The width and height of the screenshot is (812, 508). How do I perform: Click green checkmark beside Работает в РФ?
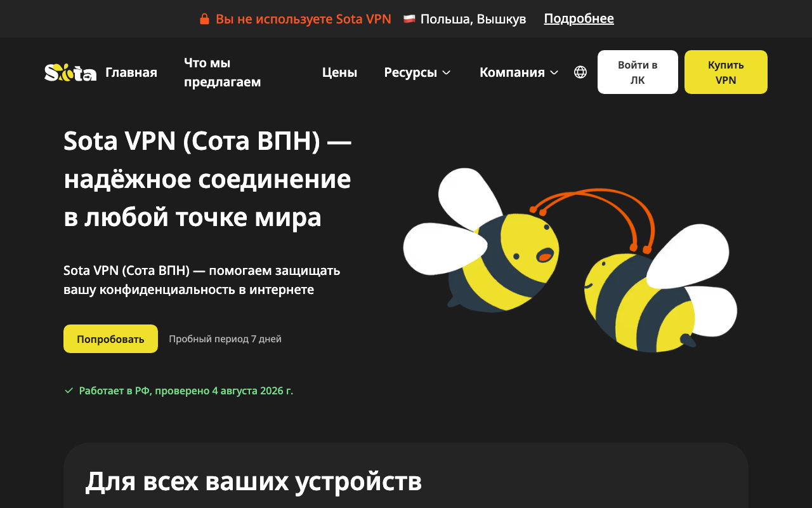69,391
